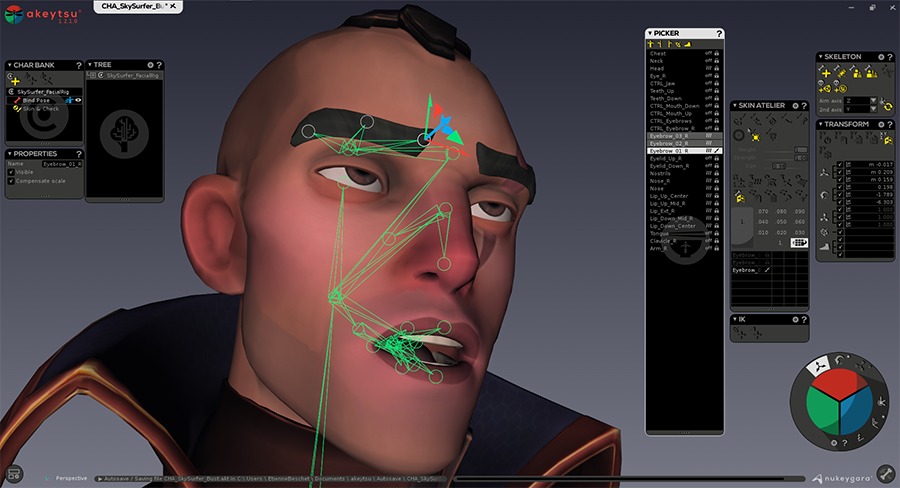Click the first XYZ reset icon in Transform
The height and width of the screenshot is (488, 900).
[825, 138]
